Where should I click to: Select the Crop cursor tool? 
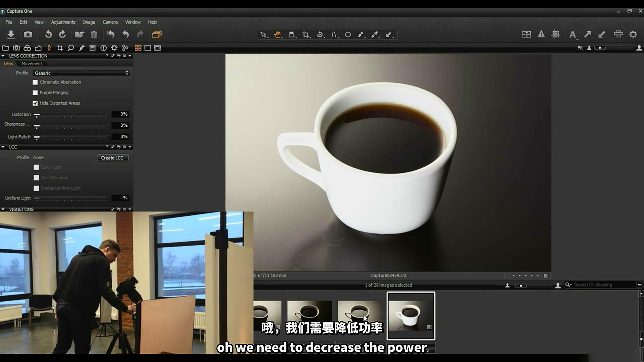(306, 35)
